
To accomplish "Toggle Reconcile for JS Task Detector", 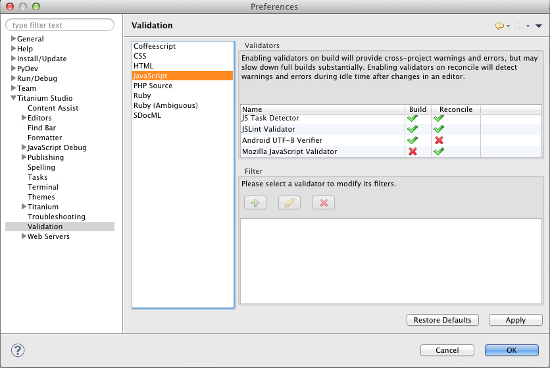I will [x=439, y=118].
